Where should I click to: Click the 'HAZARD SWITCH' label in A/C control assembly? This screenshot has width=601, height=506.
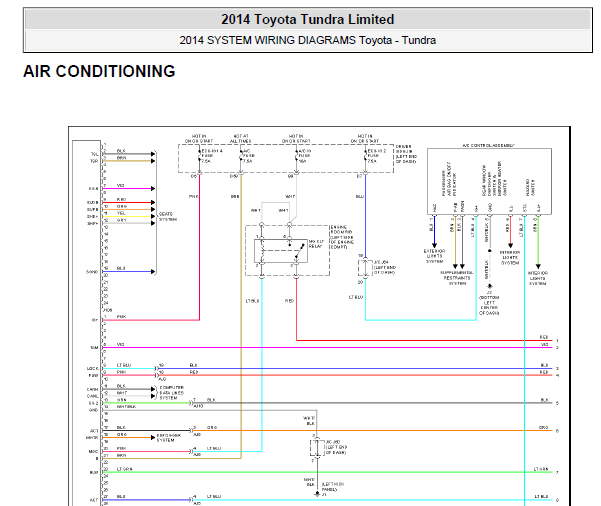pos(530,187)
